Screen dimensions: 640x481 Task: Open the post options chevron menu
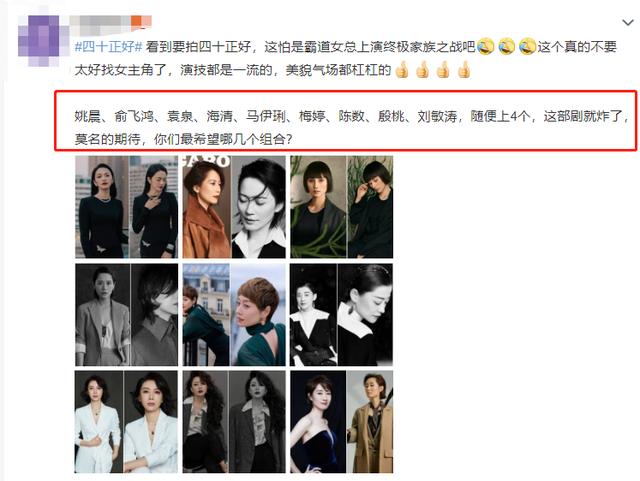coord(627,23)
